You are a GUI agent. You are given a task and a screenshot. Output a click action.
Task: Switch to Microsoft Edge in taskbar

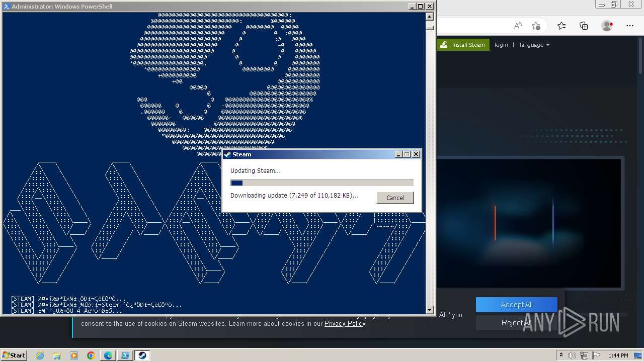click(108, 355)
